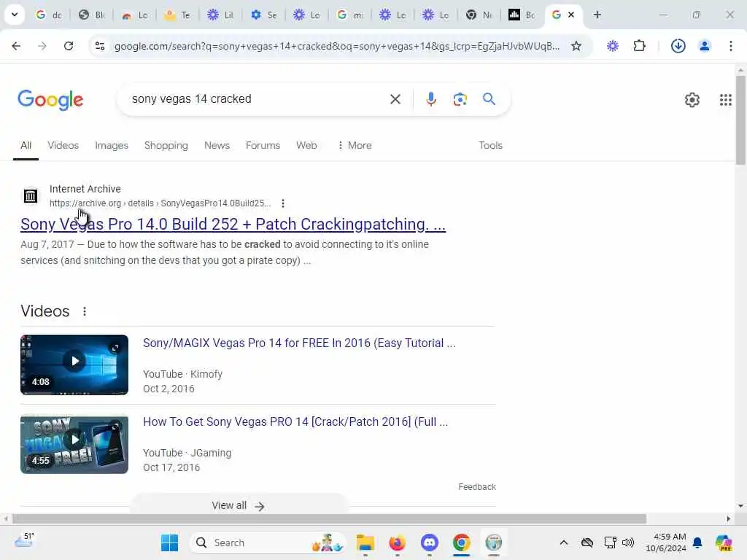Open the weather widget showing 51°

point(24,540)
